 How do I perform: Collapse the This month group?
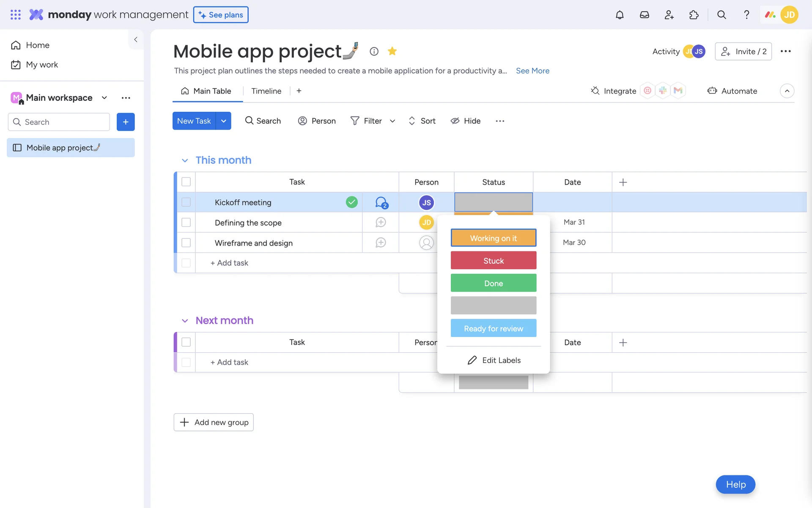185,160
